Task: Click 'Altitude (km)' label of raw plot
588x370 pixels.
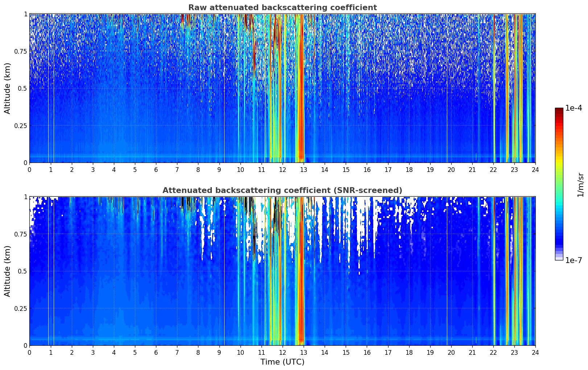Action: (8, 88)
